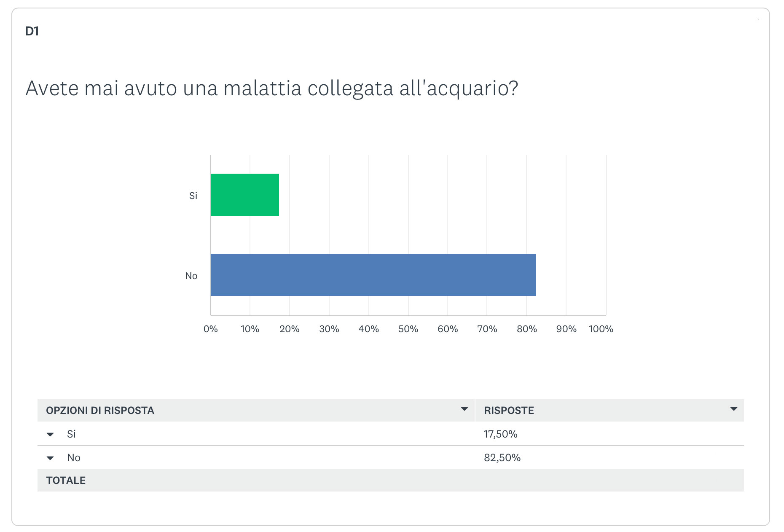Click the 100% axis tick label
Screen dimensions: 784x532
coord(601,329)
